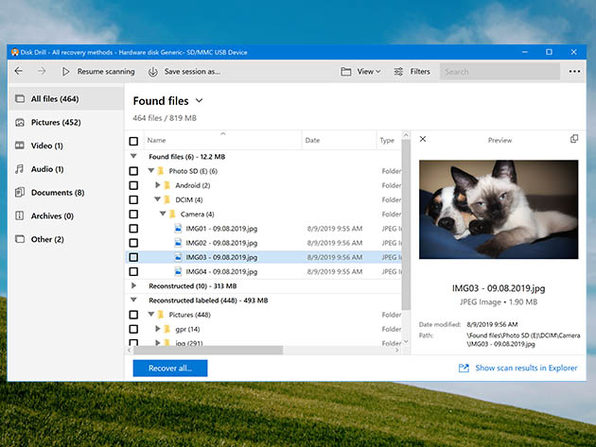Image resolution: width=596 pixels, height=447 pixels.
Task: Check the IMG03 - 09.08.2019.jpg checkbox
Action: pos(133,257)
